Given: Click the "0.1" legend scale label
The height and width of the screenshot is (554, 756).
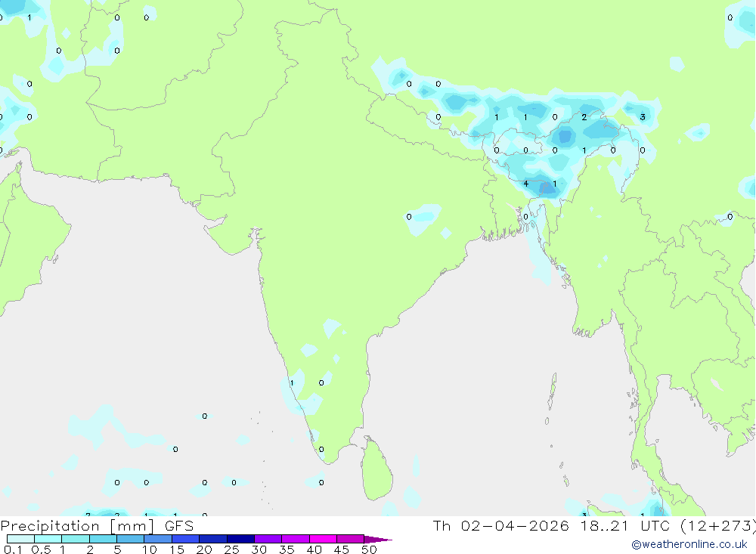Looking at the screenshot, I should [13, 549].
